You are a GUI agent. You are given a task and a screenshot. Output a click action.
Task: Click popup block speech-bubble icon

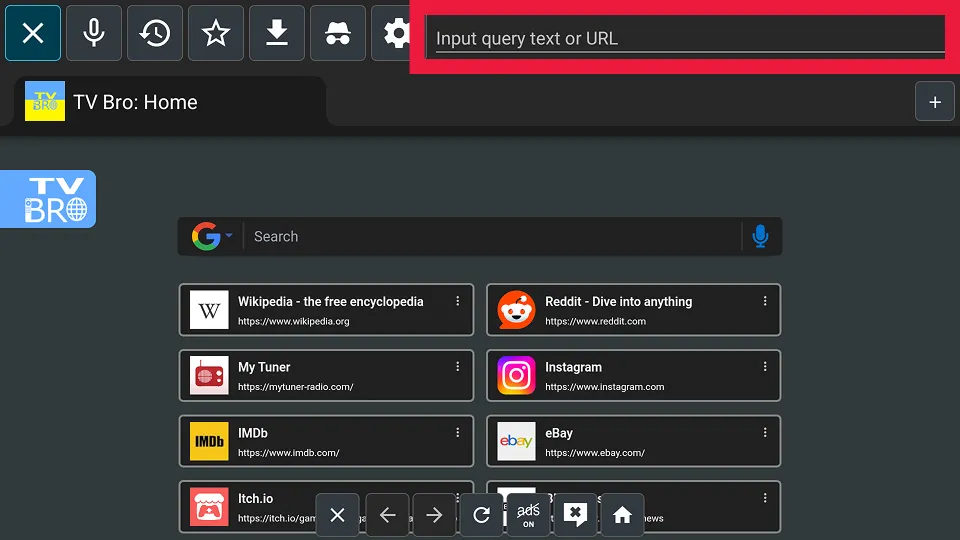pyautogui.click(x=575, y=515)
